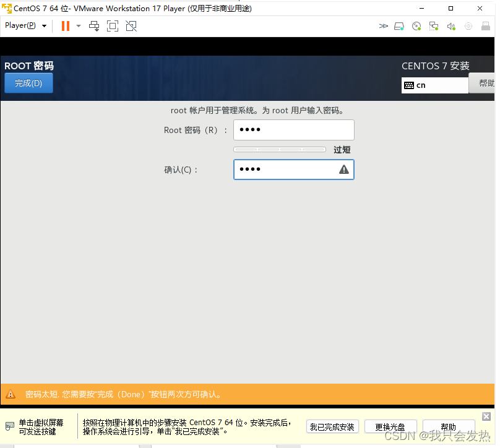Close the installation hint bar
This screenshot has height=448, width=500.
point(486,416)
